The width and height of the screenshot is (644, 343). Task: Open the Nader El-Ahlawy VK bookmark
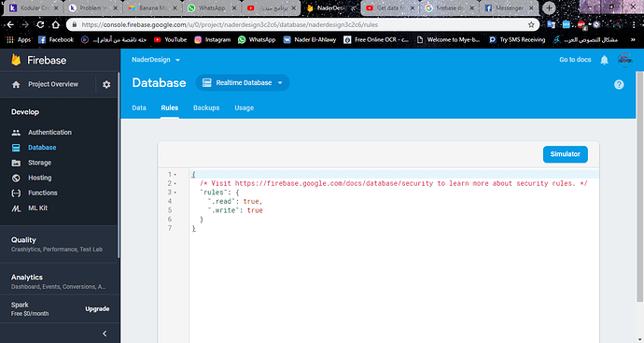(x=310, y=39)
